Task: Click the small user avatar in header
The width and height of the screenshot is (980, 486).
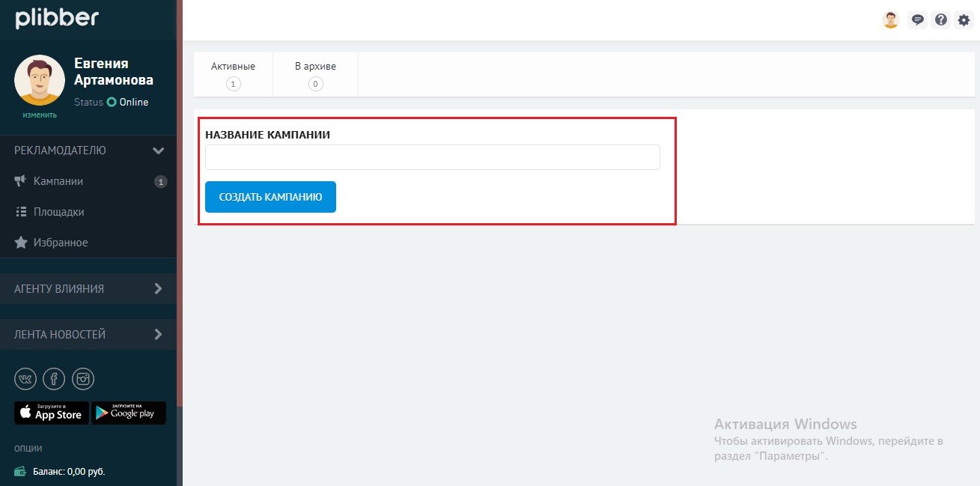Action: (x=890, y=20)
